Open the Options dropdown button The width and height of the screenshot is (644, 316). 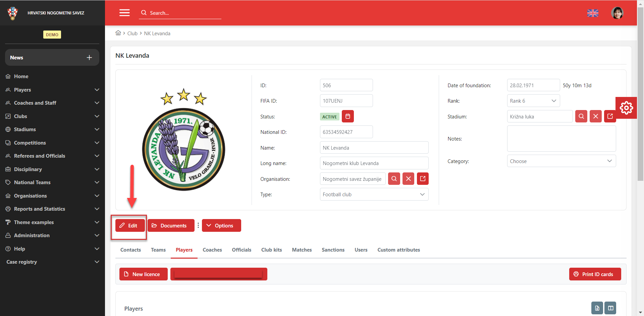[x=221, y=225]
